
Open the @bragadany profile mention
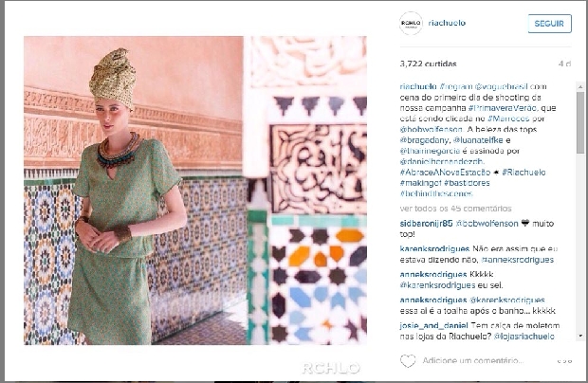pos(424,140)
